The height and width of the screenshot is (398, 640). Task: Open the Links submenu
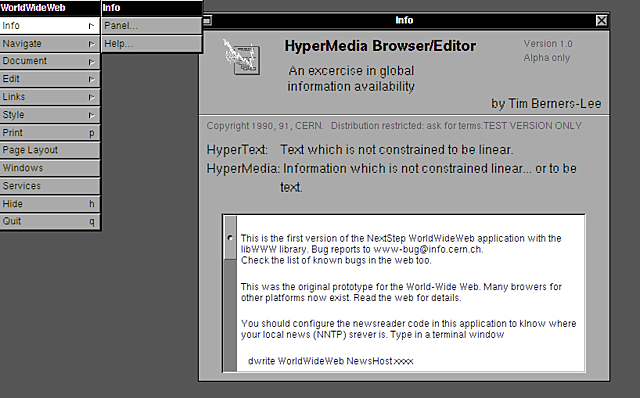50,97
